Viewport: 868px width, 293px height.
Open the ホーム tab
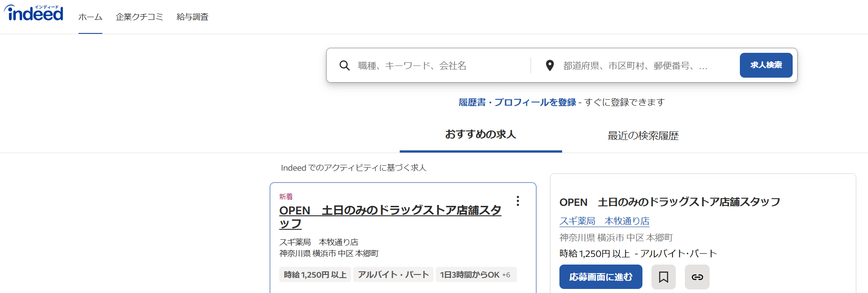coord(90,17)
